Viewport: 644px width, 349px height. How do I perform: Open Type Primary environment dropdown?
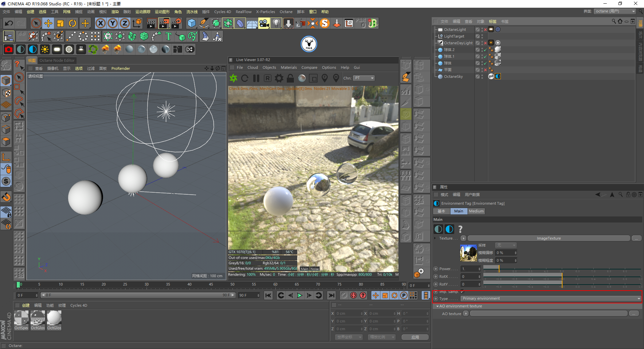point(551,298)
